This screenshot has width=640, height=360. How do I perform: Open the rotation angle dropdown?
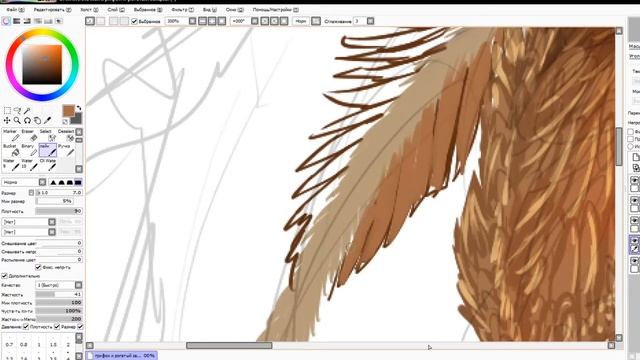(255, 21)
